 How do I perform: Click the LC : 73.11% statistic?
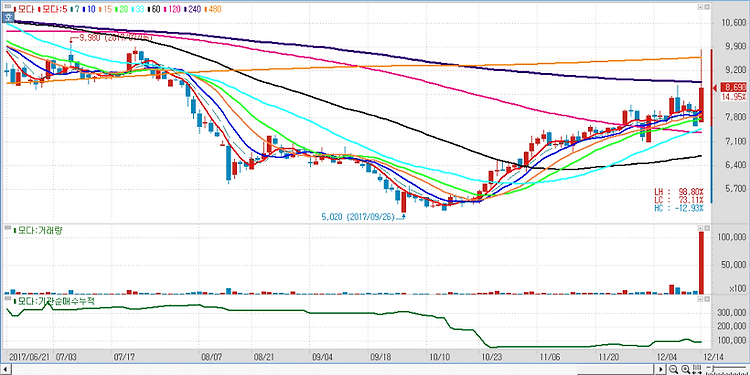pyautogui.click(x=679, y=199)
